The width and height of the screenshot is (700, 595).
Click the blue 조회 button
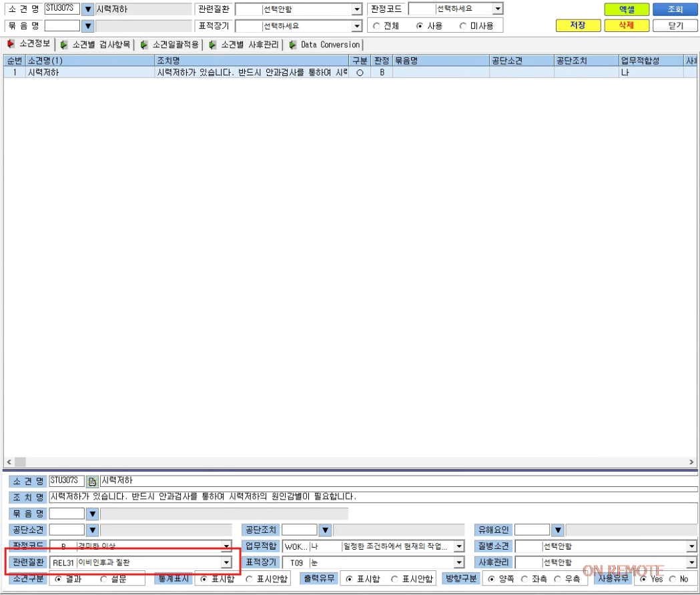tap(675, 9)
